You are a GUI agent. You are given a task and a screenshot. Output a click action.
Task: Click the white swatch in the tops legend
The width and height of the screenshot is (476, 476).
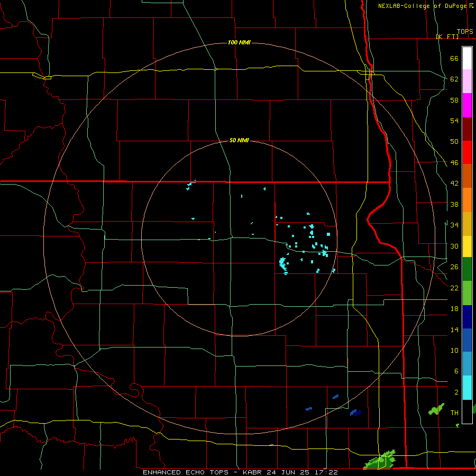pyautogui.click(x=467, y=58)
